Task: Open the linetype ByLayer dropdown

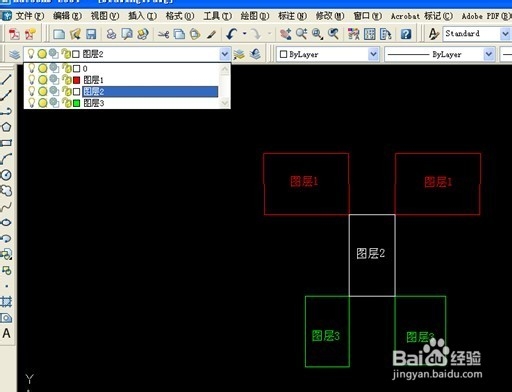Action: click(x=489, y=54)
